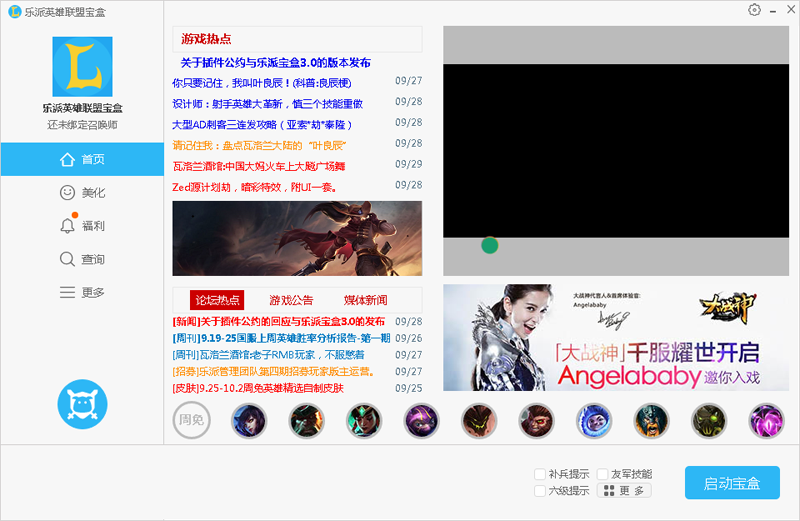Screen dimensions: 800x521
Task: Toggle the 友军技能 checkbox
Action: click(x=602, y=474)
